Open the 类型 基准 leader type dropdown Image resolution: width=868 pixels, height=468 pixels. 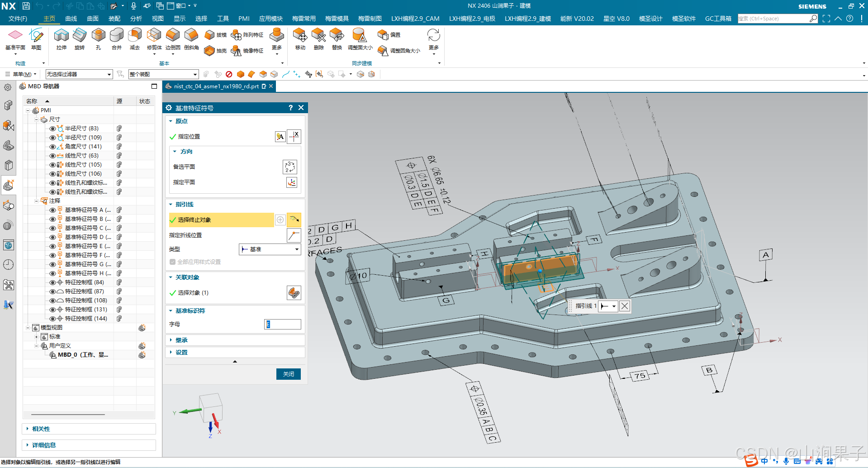point(270,249)
